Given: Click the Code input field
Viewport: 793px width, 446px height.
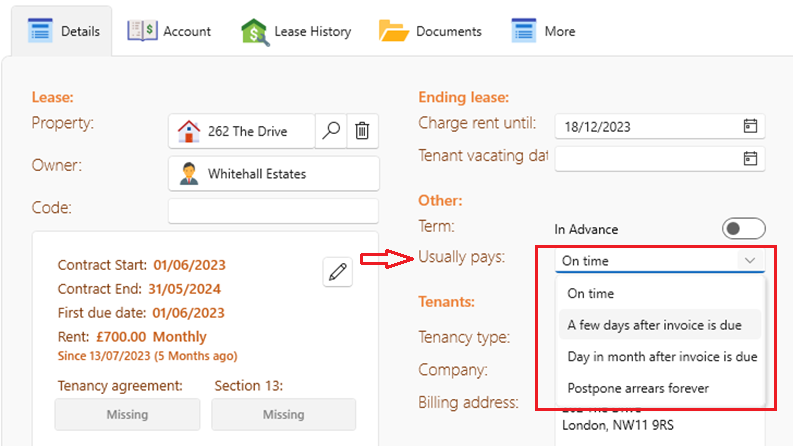Looking at the screenshot, I should point(273,211).
